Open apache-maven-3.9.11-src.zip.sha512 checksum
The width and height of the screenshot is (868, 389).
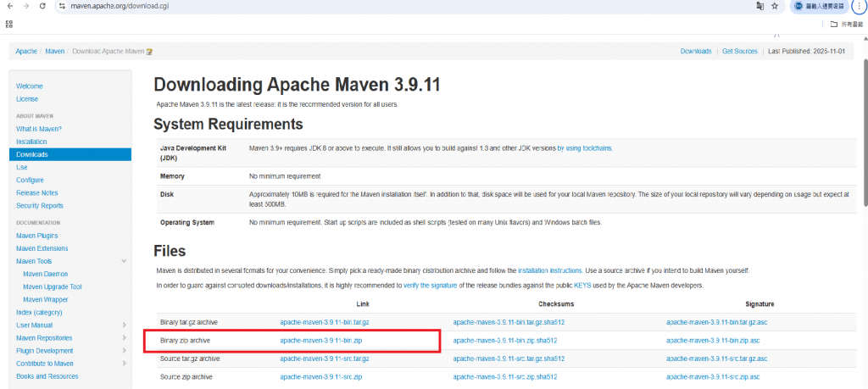coord(505,377)
